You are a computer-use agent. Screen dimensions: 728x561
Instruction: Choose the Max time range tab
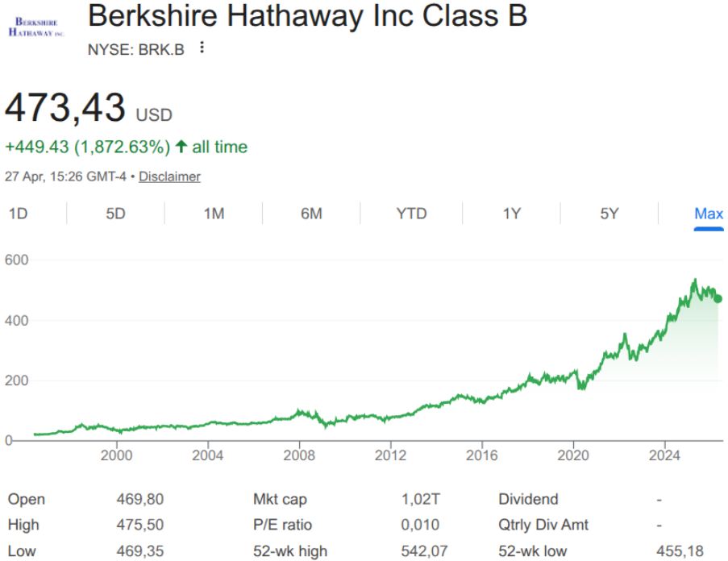point(709,214)
